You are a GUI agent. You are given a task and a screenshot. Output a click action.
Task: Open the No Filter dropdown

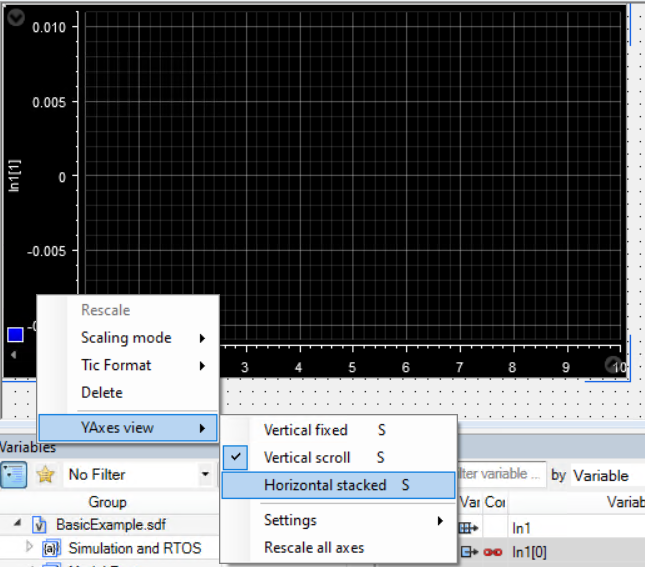(x=205, y=474)
